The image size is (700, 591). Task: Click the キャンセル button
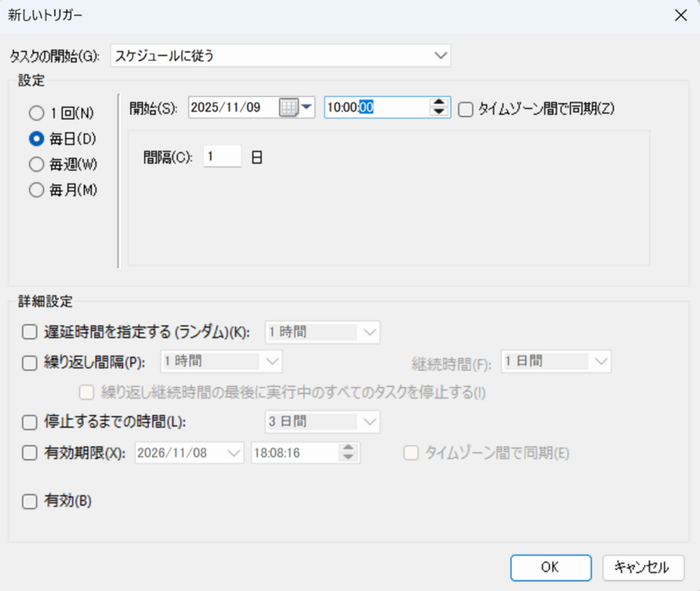(643, 567)
